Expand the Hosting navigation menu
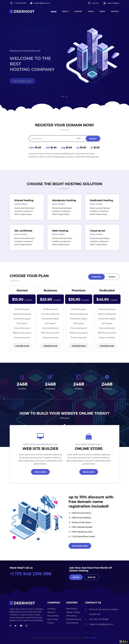Screen dimensions: 129x644 (78, 12)
